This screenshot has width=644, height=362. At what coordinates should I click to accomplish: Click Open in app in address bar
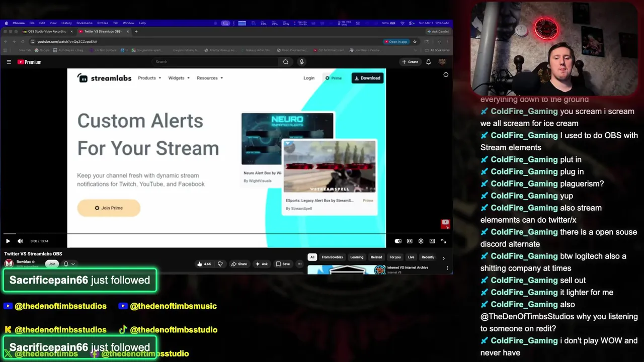click(395, 42)
